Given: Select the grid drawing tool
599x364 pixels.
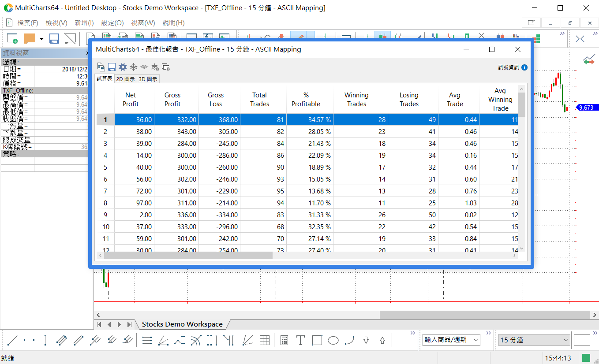Looking at the screenshot, I should (x=265, y=340).
